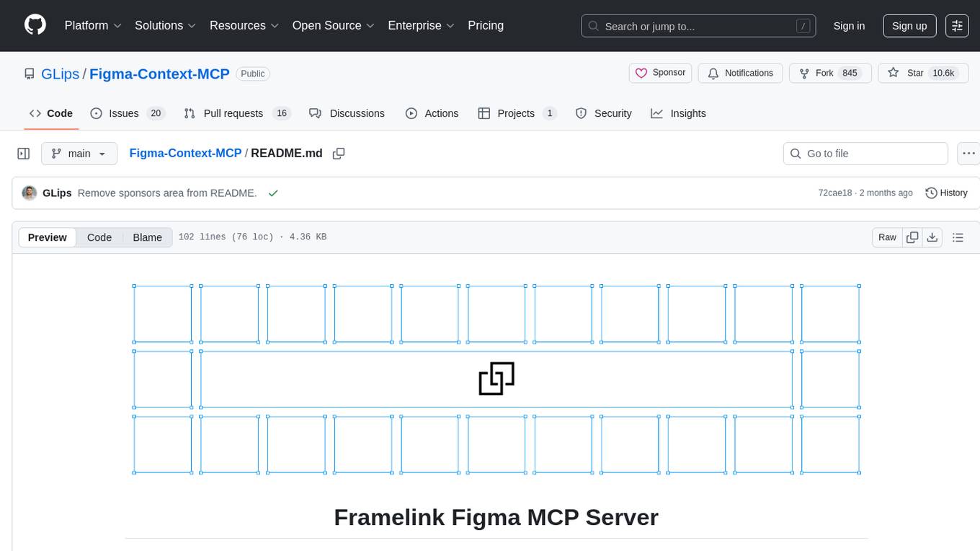980x551 pixels.
Task: Open the file History
Action: (x=946, y=193)
